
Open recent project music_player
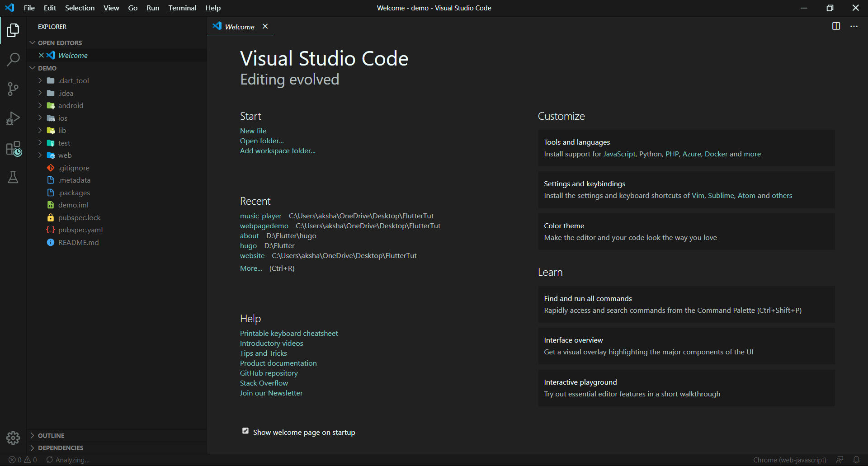coord(261,216)
